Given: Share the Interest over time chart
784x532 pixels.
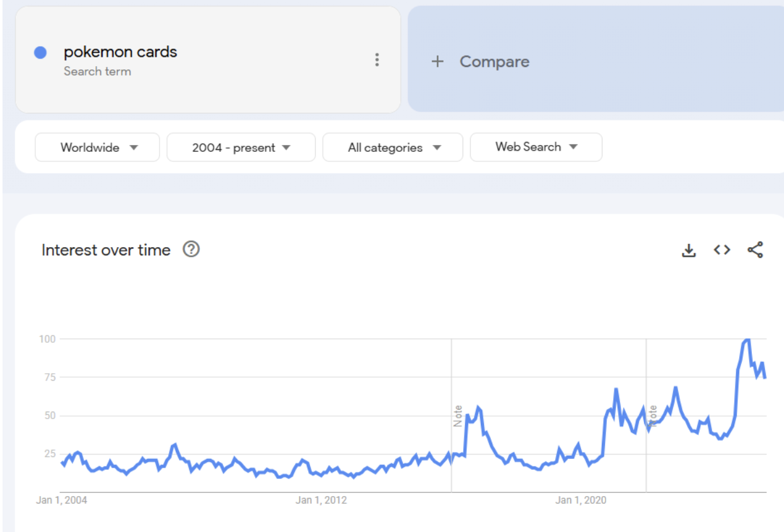Looking at the screenshot, I should point(755,250).
